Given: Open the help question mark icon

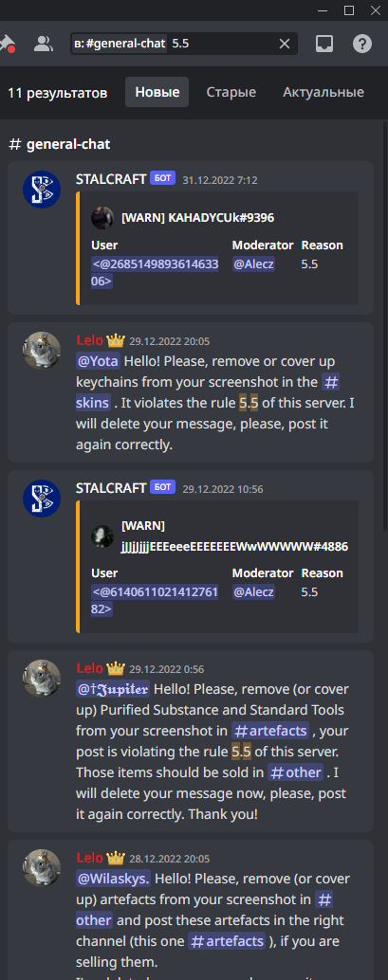Looking at the screenshot, I should (362, 44).
